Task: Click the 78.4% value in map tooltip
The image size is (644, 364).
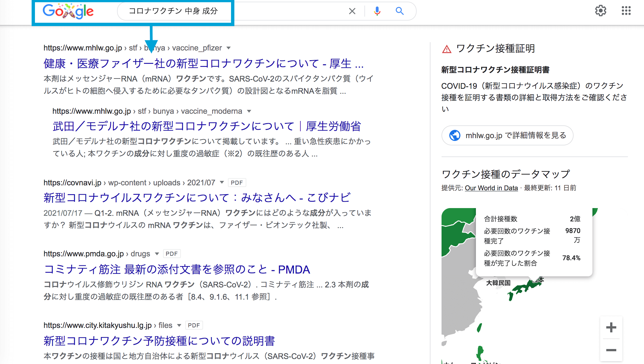Action: coord(571,258)
